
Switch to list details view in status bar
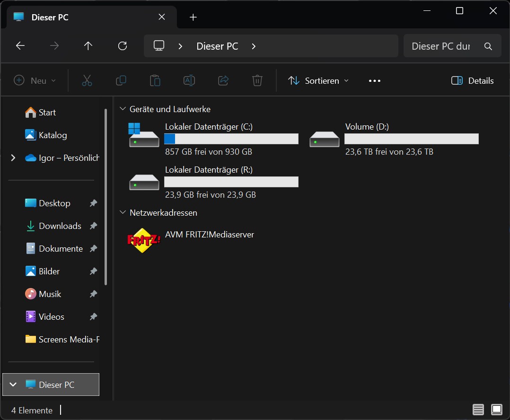478,410
